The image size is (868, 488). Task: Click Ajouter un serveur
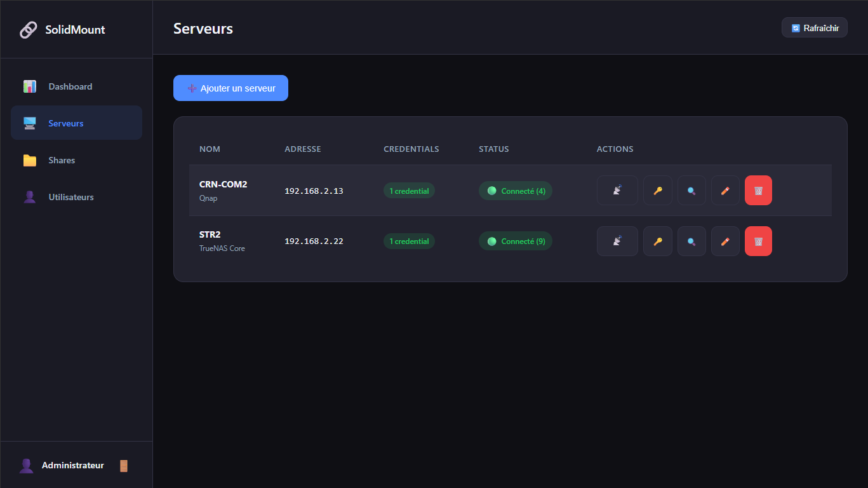pyautogui.click(x=230, y=88)
